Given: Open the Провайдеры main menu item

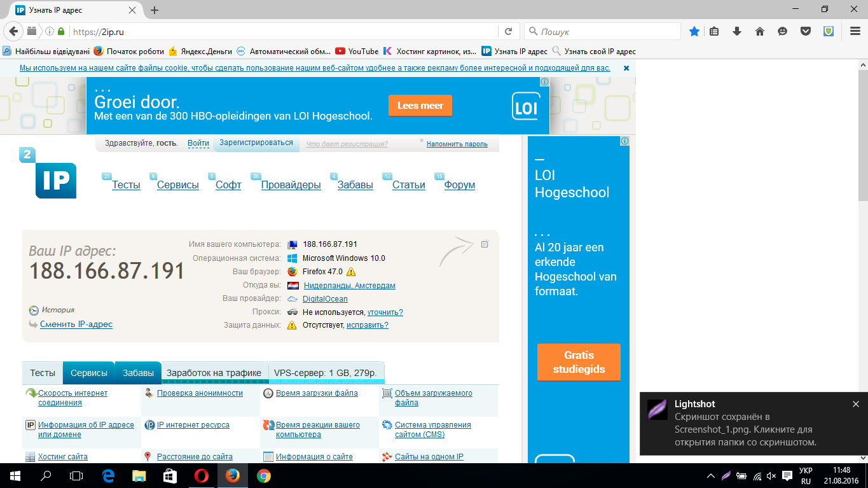Looking at the screenshot, I should [291, 185].
